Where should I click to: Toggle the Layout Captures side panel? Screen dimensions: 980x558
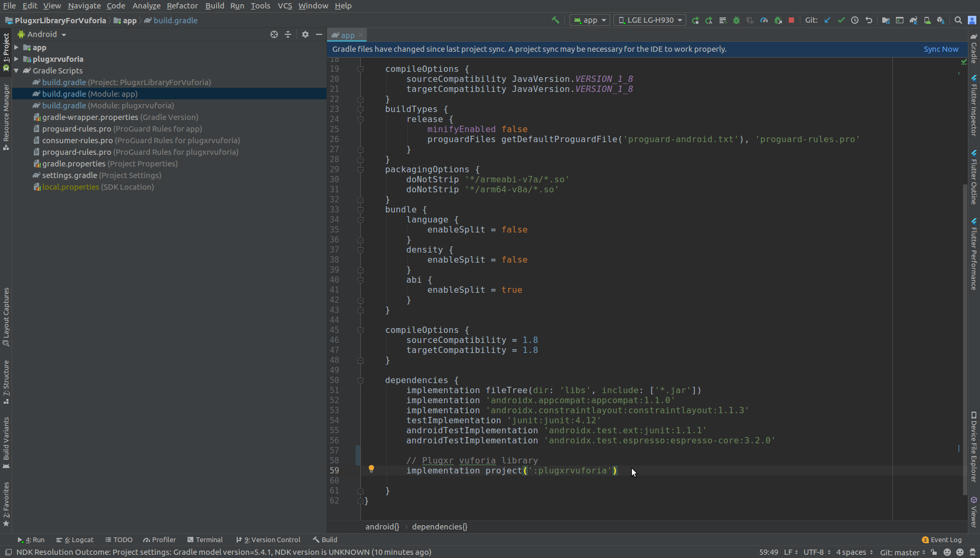[x=6, y=317]
